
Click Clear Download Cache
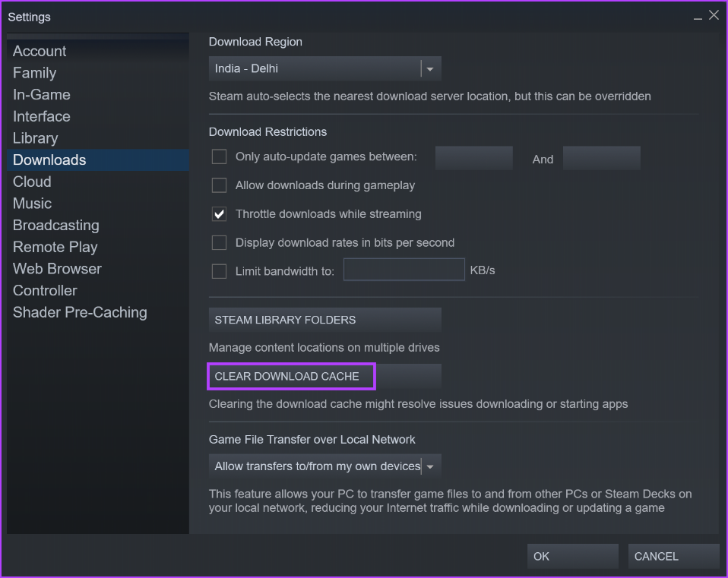pos(291,376)
